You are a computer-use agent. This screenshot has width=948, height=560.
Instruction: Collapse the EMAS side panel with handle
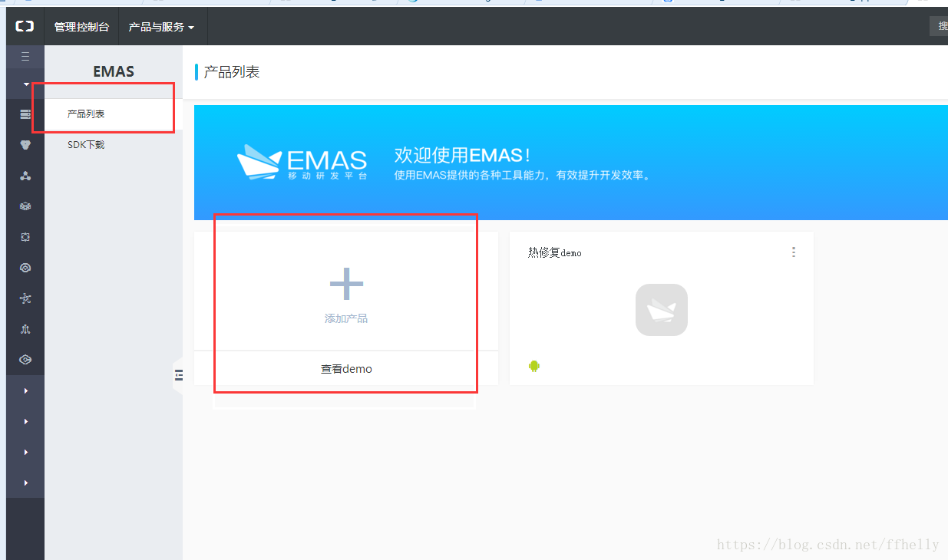pos(179,375)
